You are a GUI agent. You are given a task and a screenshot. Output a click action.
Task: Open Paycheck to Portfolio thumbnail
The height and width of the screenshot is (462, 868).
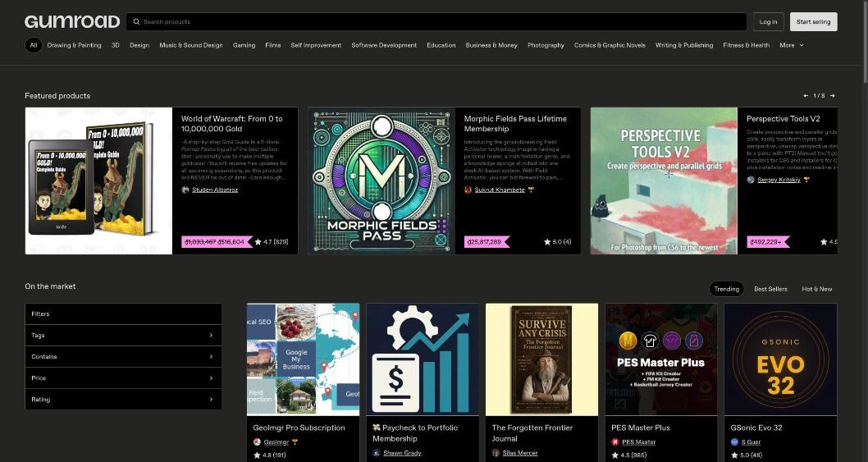(x=423, y=359)
